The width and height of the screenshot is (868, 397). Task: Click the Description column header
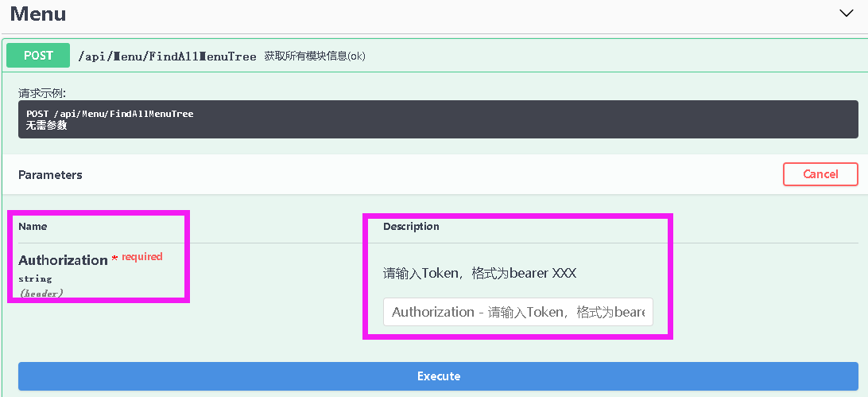411,227
